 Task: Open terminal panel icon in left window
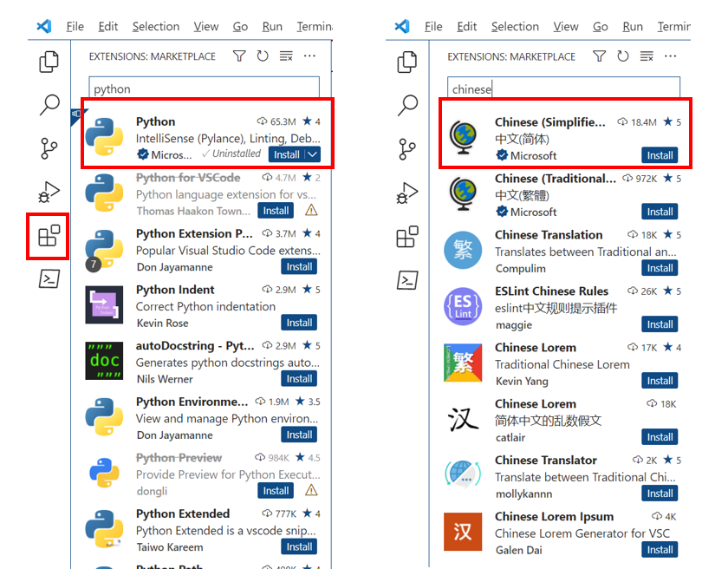pos(49,278)
